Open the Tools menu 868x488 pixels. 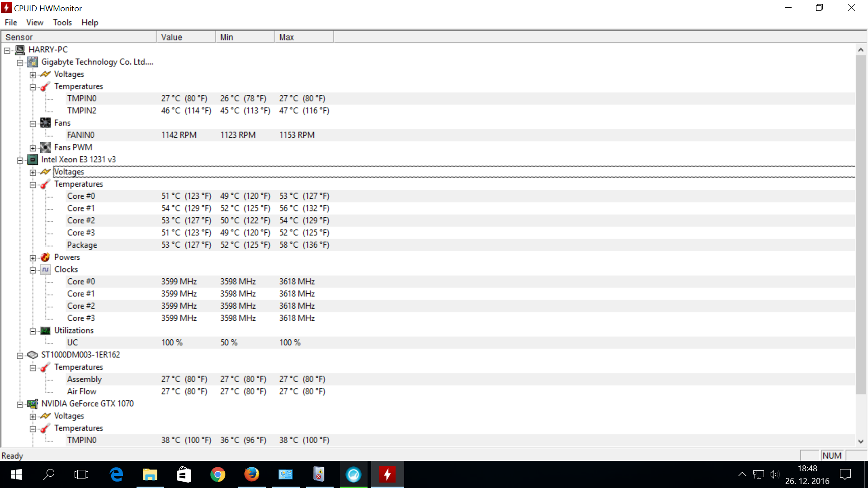click(x=62, y=23)
